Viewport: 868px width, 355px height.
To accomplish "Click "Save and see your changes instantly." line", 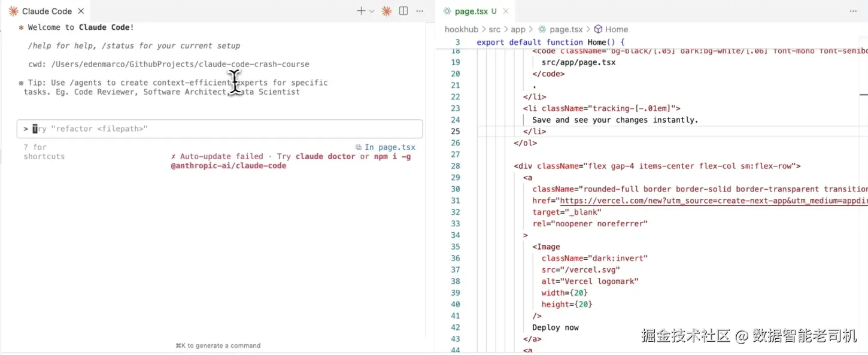I will coord(615,120).
